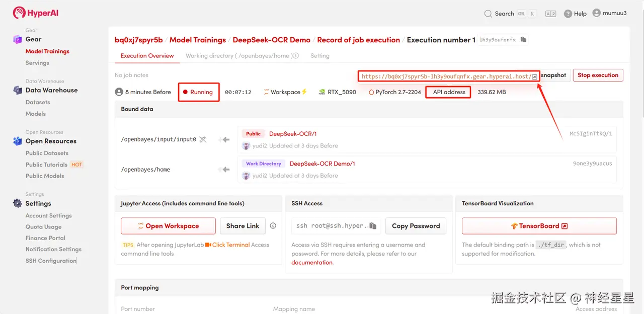
Task: Open the DeepSeek-OCR Demo breadcrumb link
Action: pyautogui.click(x=272, y=40)
